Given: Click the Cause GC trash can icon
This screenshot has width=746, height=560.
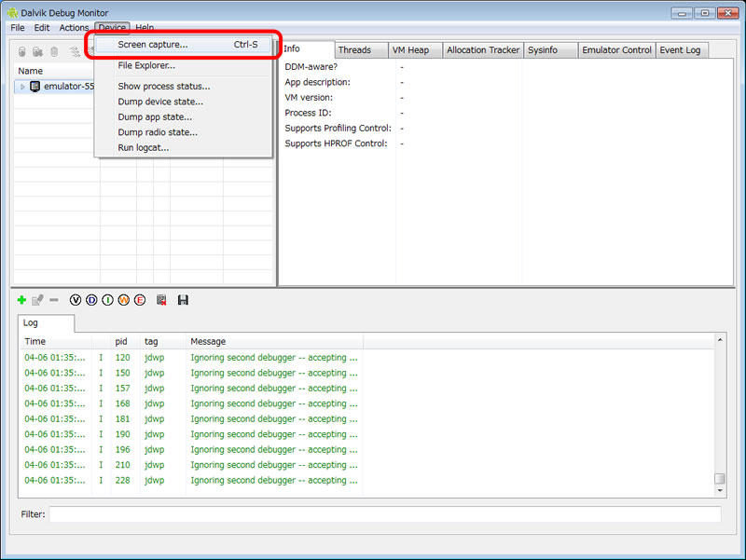Looking at the screenshot, I should point(54,51).
